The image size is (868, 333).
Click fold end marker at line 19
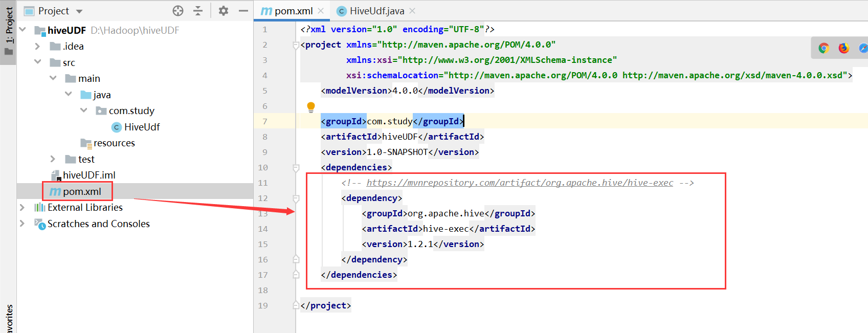pos(296,305)
